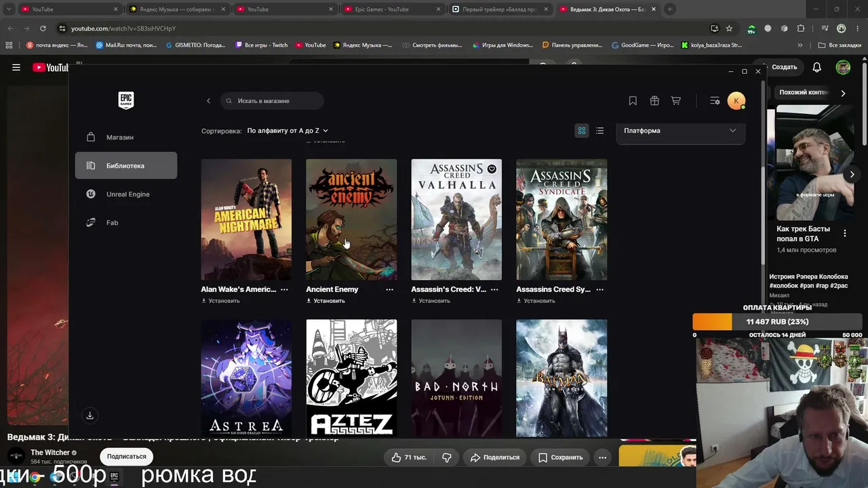
Task: Open the Batman Arkham game cover
Action: click(561, 378)
